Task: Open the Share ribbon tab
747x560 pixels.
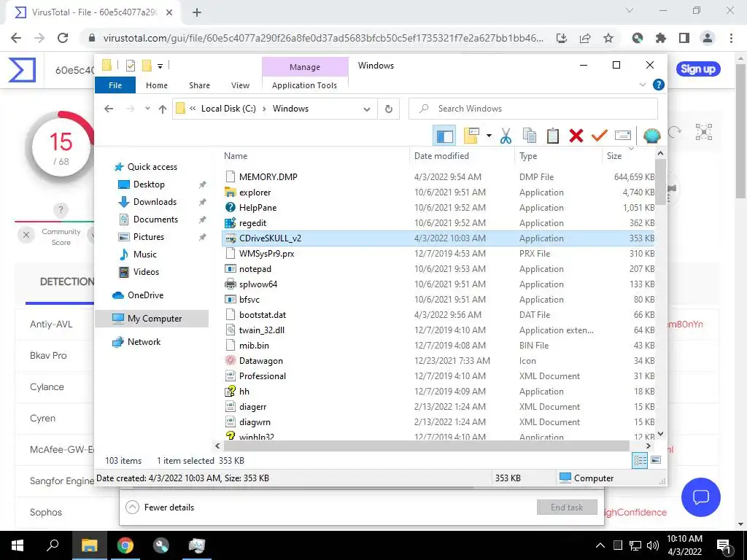Action: [x=199, y=85]
